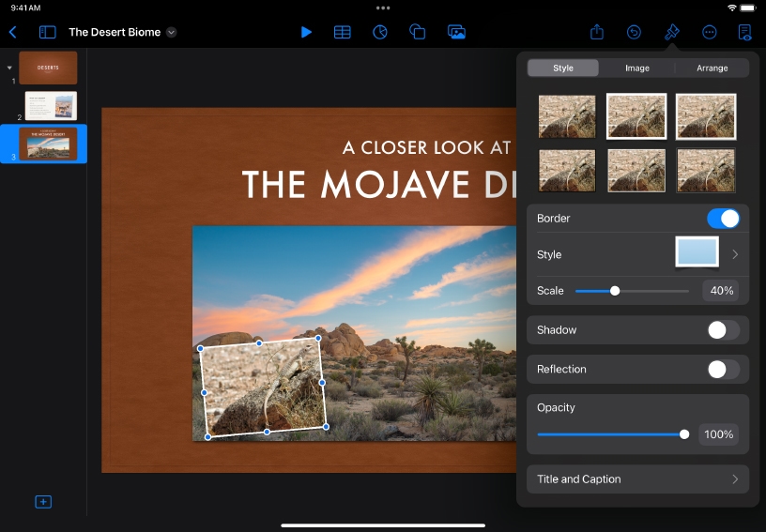Image resolution: width=766 pixels, height=532 pixels.
Task: Apply the top-middle white-bordered image style
Action: pos(636,116)
